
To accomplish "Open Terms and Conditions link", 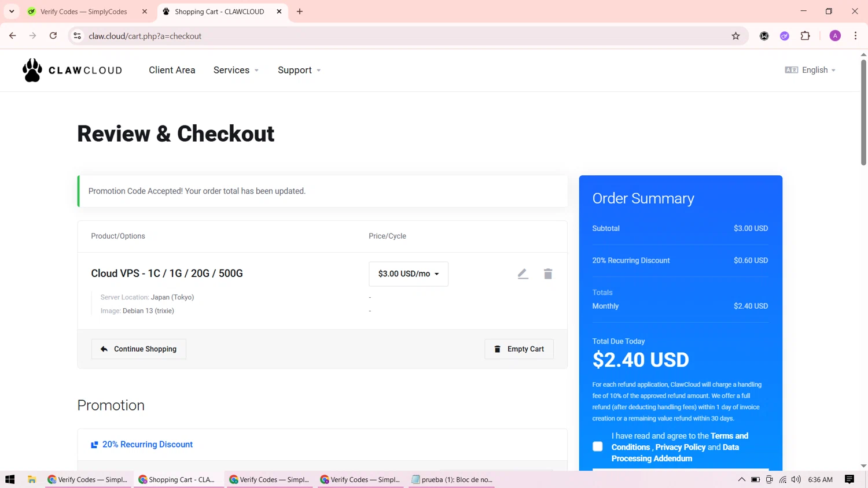I will pos(680,442).
